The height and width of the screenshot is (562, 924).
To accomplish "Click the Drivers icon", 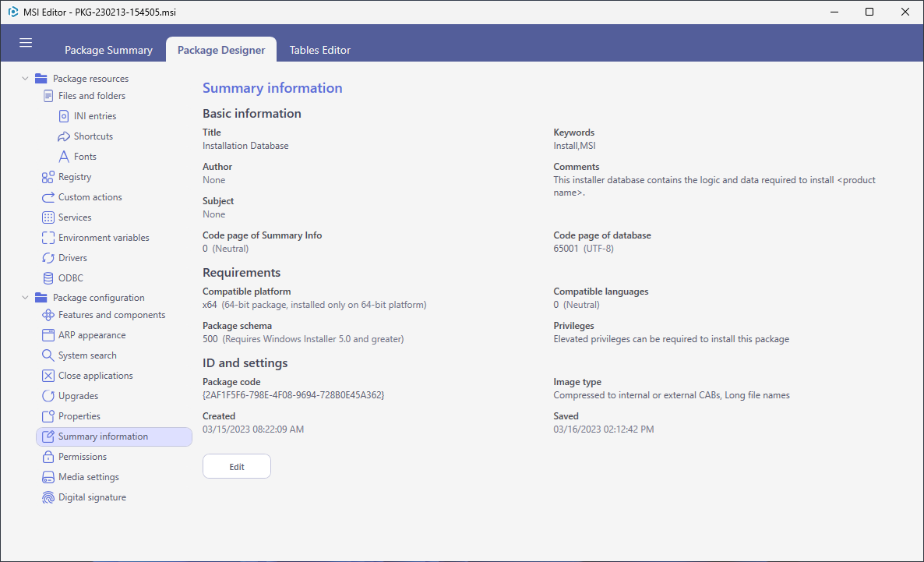I will [x=48, y=258].
